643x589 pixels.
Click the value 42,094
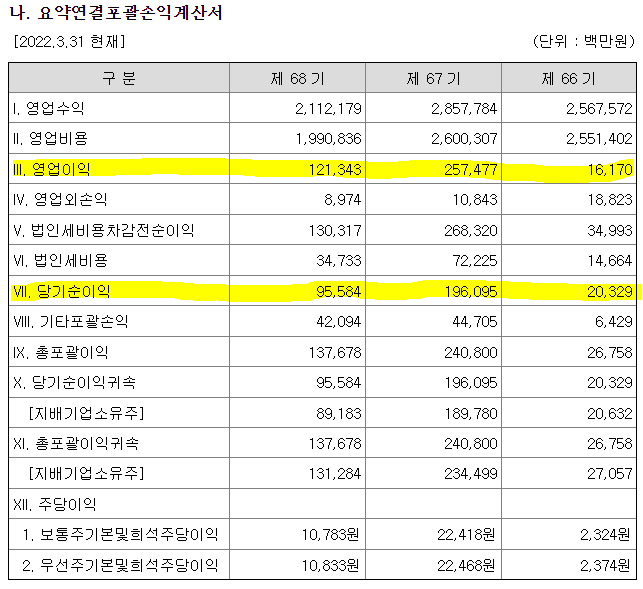[339, 322]
